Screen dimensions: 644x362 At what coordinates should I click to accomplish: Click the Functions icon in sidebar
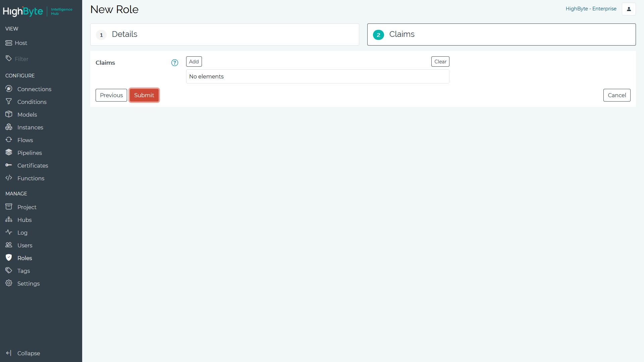pos(9,178)
